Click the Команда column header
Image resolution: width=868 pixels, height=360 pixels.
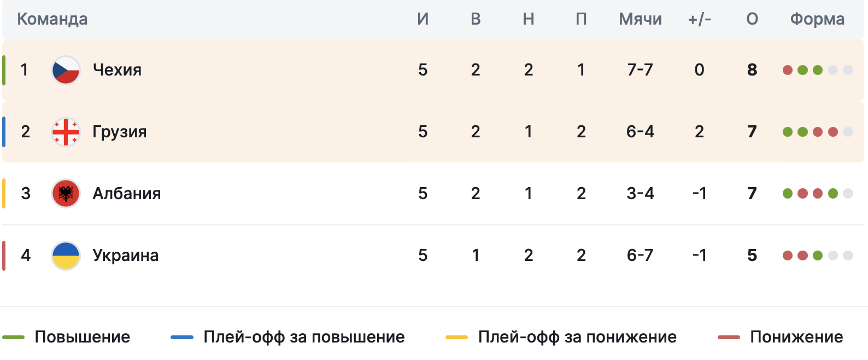click(52, 19)
